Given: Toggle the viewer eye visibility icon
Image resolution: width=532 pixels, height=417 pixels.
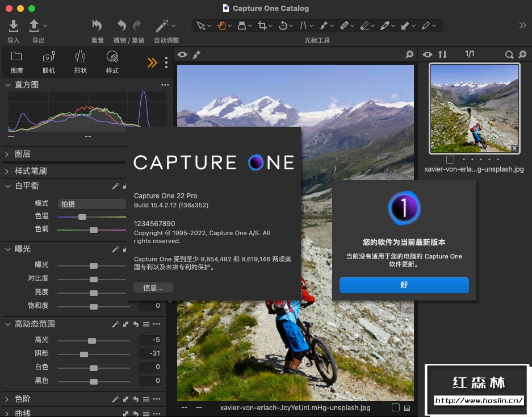Looking at the screenshot, I should tap(182, 55).
